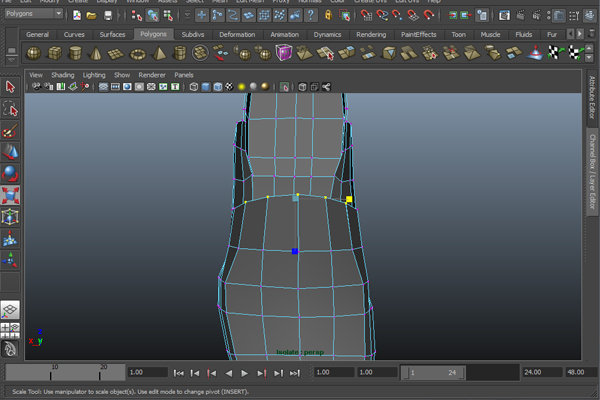The image size is (600, 400).
Task: Click the render current frame clapper icon
Action: pyautogui.click(x=520, y=15)
